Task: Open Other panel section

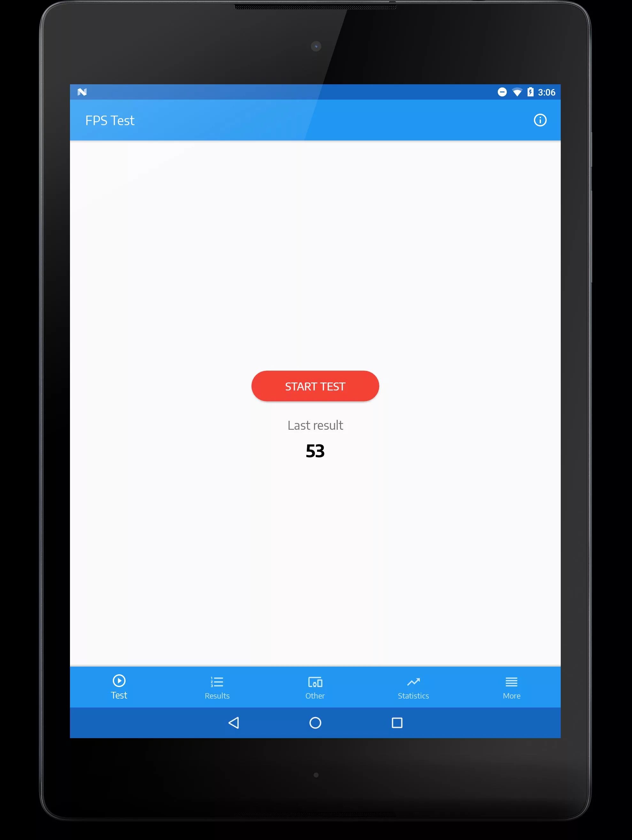Action: click(x=317, y=686)
